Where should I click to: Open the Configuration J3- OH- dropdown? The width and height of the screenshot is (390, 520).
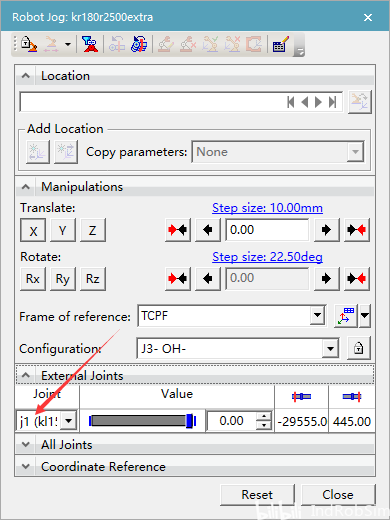pos(330,349)
